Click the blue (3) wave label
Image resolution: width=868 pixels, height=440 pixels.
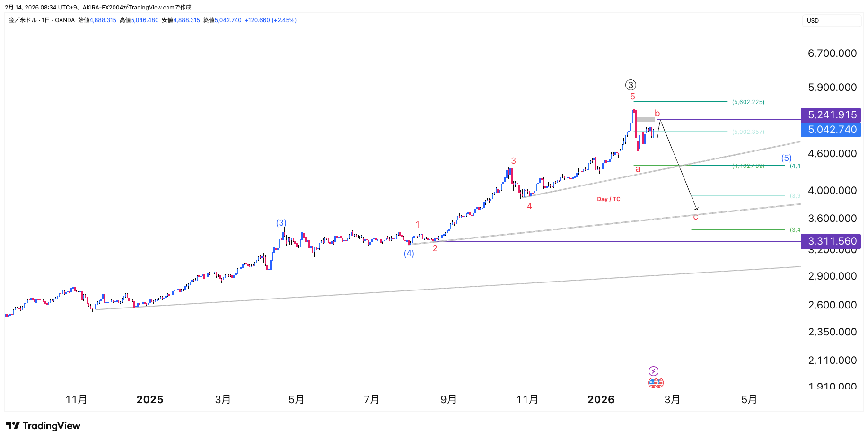coord(281,223)
